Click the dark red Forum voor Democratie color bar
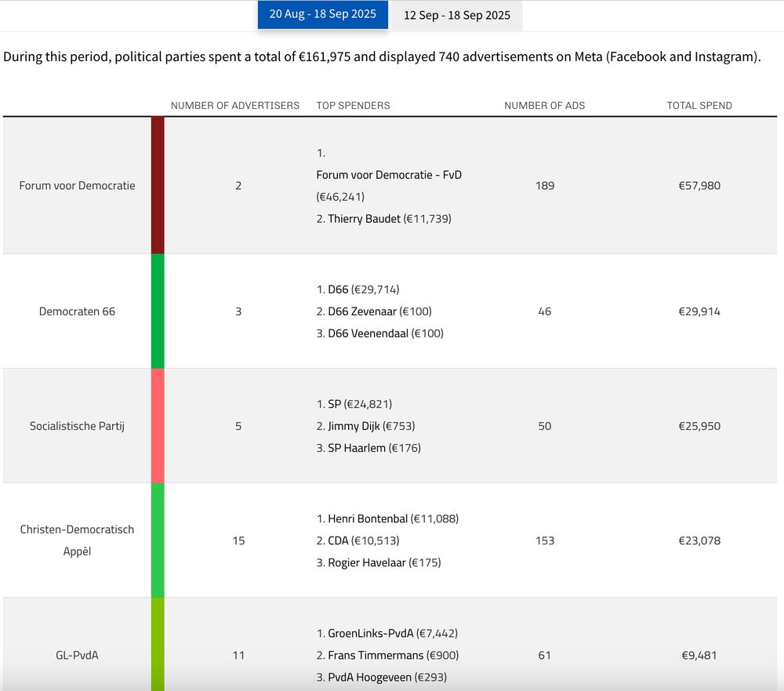This screenshot has height=691, width=784. point(158,185)
